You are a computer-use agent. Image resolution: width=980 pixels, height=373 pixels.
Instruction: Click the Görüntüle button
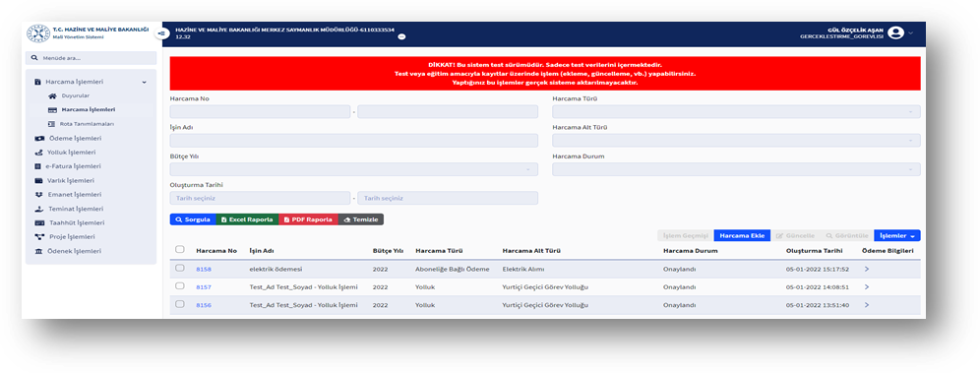pyautogui.click(x=846, y=235)
